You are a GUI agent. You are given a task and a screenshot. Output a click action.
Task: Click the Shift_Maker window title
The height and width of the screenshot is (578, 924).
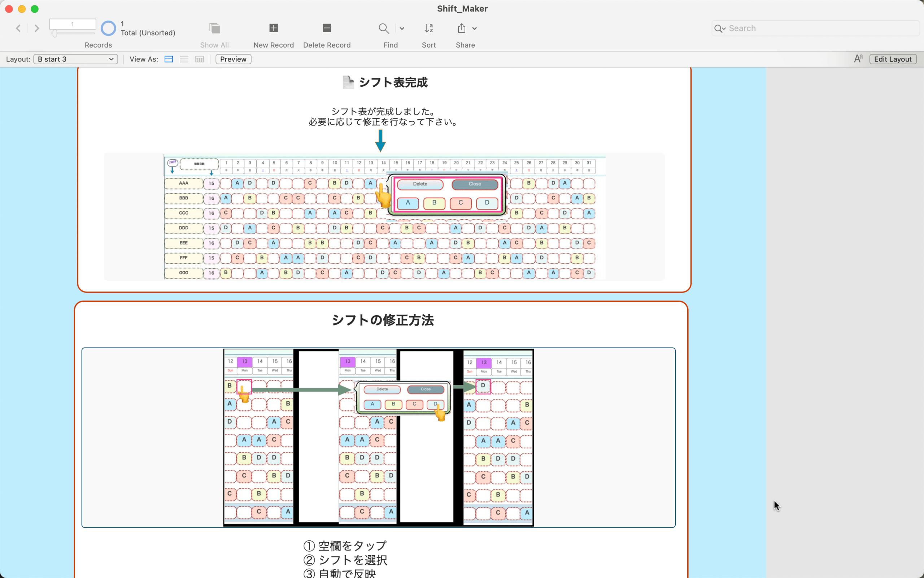tap(462, 8)
